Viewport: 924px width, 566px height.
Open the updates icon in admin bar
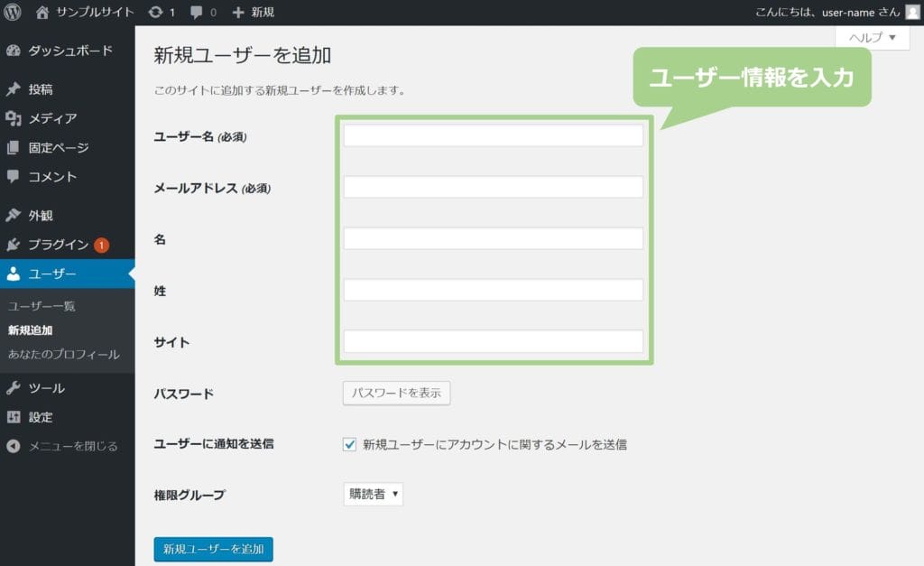[x=156, y=13]
